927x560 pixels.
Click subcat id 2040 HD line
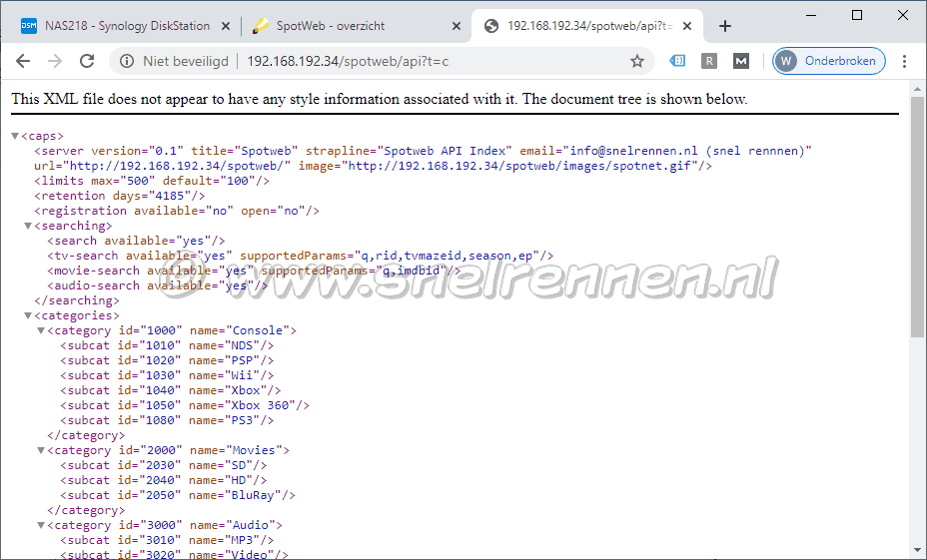click(163, 480)
